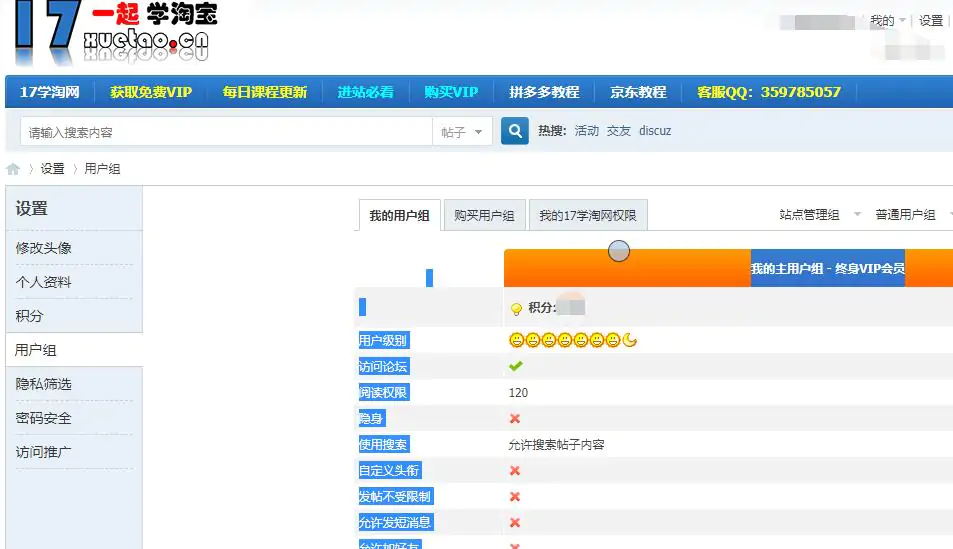
Task: Open 进站必看 in the navigation bar
Action: point(365,92)
